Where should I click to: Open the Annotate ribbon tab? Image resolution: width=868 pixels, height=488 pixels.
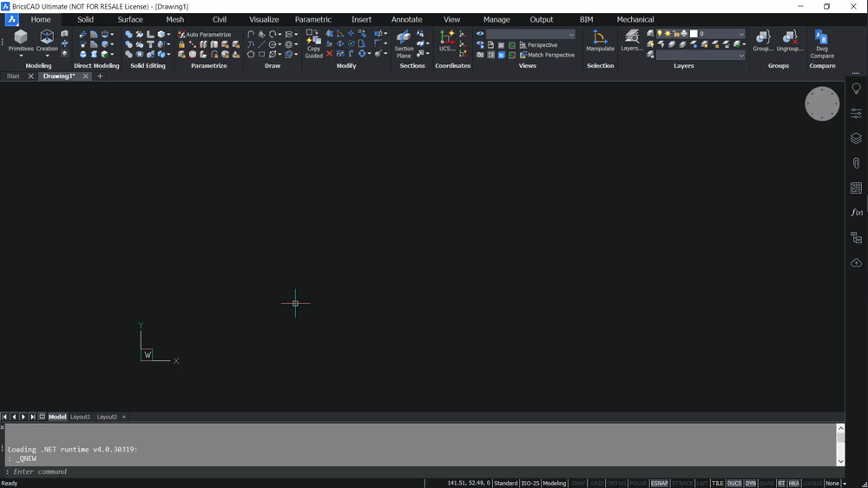click(407, 19)
